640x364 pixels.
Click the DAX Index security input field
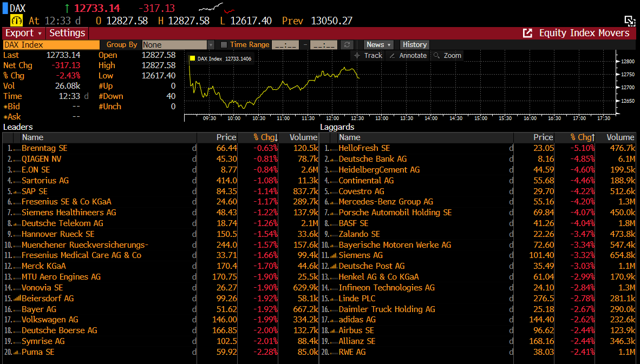click(x=51, y=45)
